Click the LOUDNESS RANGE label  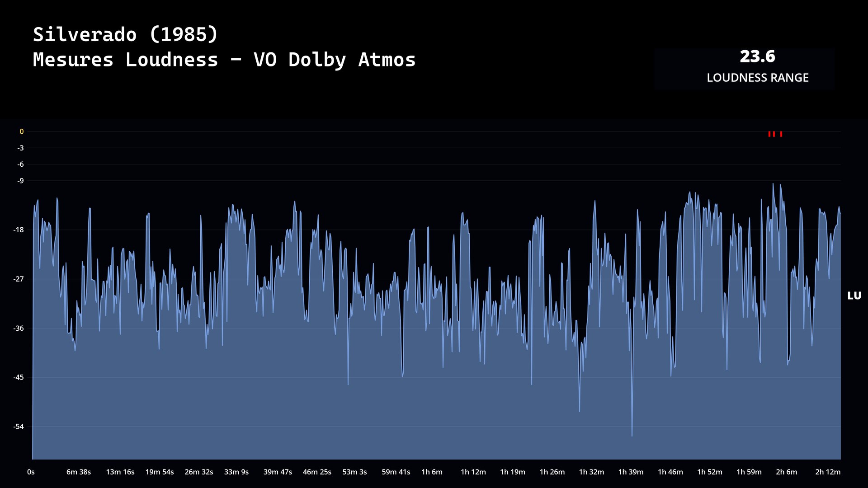(757, 78)
